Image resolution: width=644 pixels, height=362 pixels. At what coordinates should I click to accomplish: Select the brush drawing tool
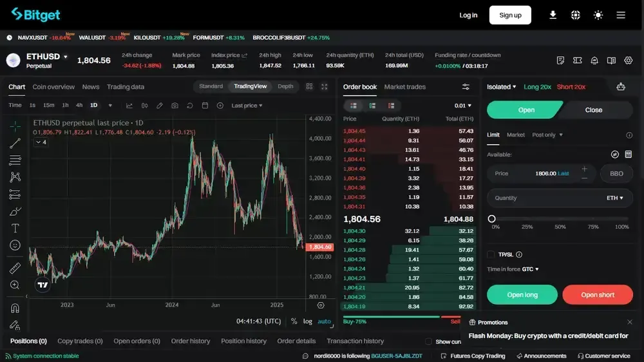15,211
